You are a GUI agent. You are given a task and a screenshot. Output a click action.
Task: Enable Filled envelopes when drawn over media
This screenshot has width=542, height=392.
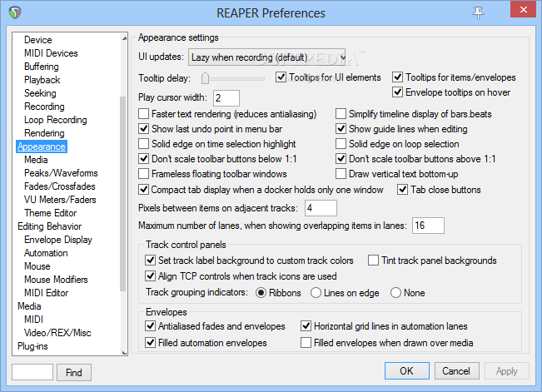coord(306,343)
